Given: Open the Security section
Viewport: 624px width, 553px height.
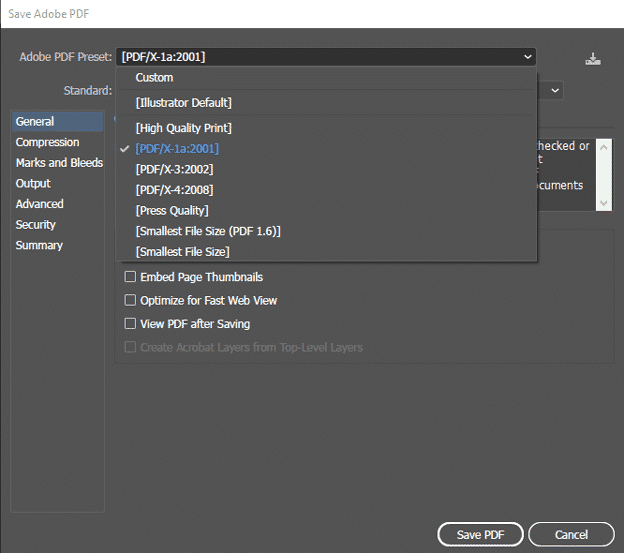Looking at the screenshot, I should tap(35, 225).
